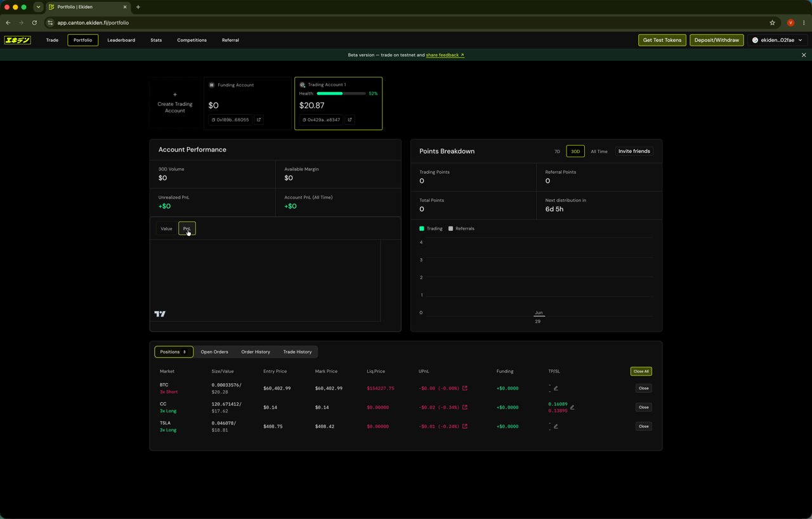The image size is (812, 519).
Task: Click the Trading Account 1 avatar icon
Action: click(x=303, y=85)
